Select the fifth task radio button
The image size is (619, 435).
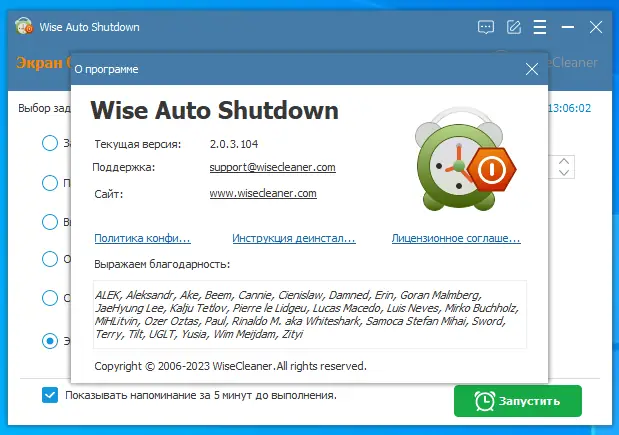[50, 298]
